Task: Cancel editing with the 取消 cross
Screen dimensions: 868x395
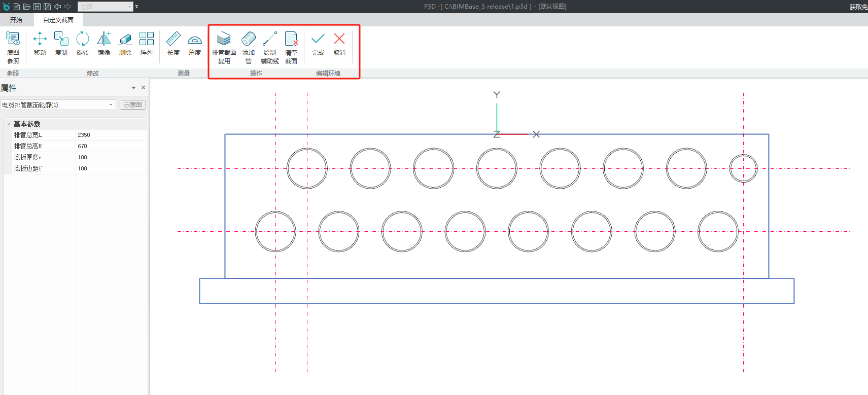Action: pyautogui.click(x=339, y=44)
